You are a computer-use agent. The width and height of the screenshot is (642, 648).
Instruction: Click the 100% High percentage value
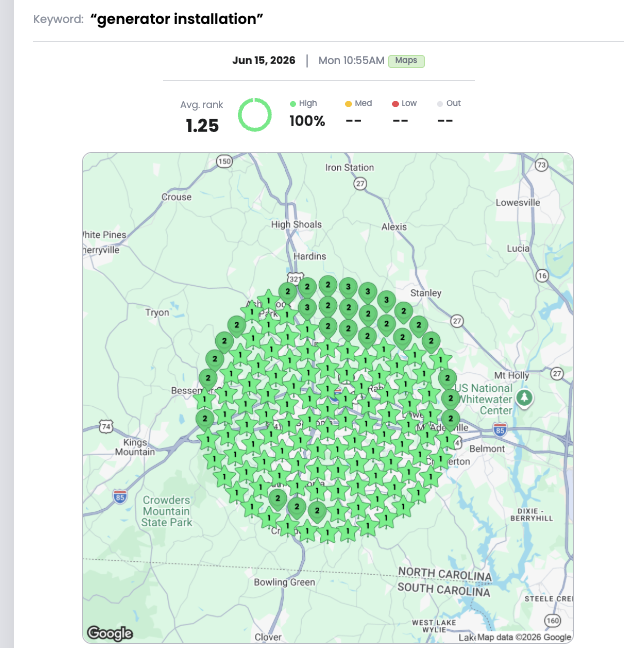(x=307, y=121)
